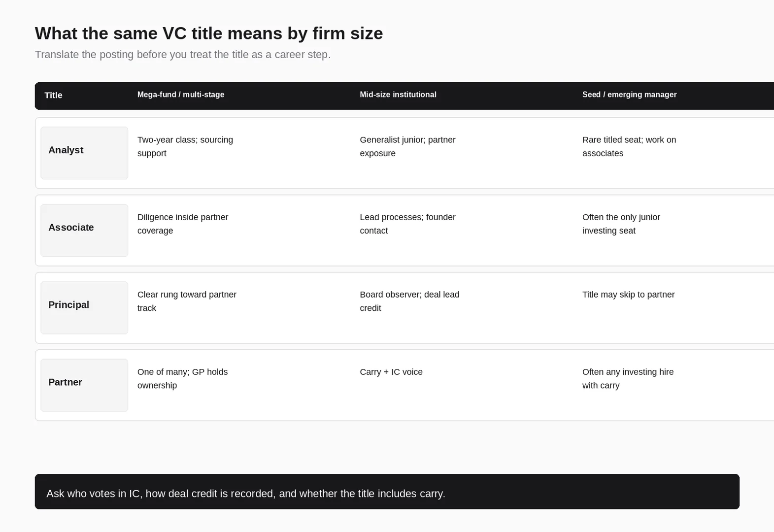
Task: Click the 'Ask who votes in IC' banner
Action: point(387,492)
